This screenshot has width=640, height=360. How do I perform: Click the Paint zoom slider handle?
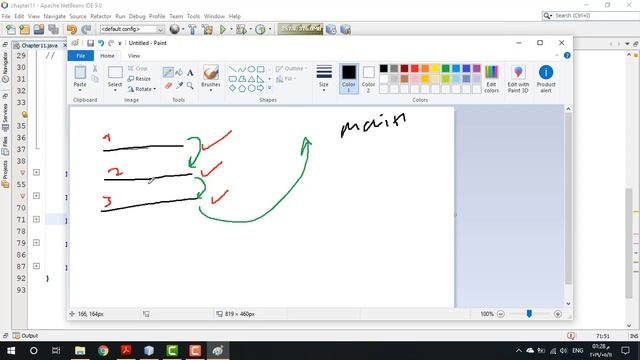[529, 313]
